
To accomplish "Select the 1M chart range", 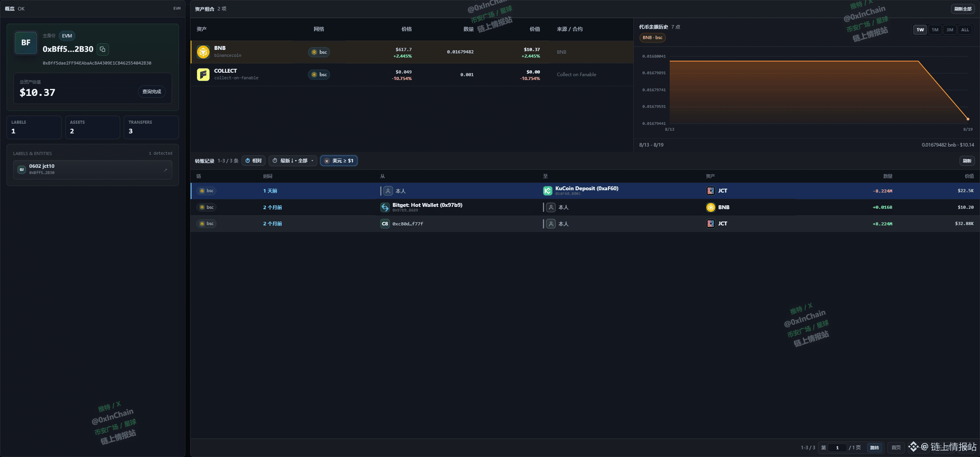I will (935, 30).
